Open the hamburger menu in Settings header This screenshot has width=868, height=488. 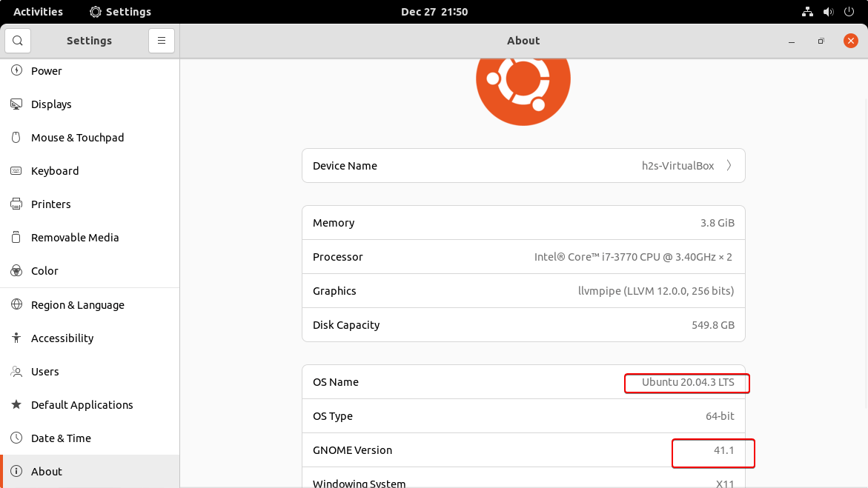(162, 41)
